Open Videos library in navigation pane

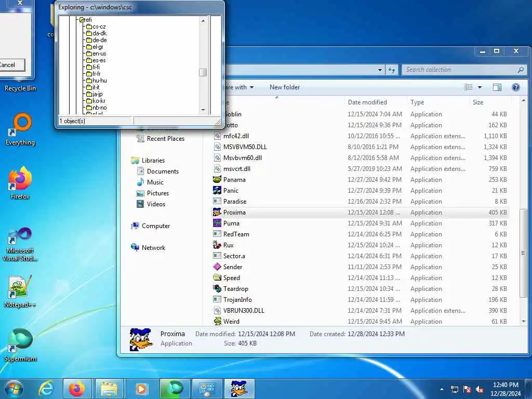[x=151, y=204]
